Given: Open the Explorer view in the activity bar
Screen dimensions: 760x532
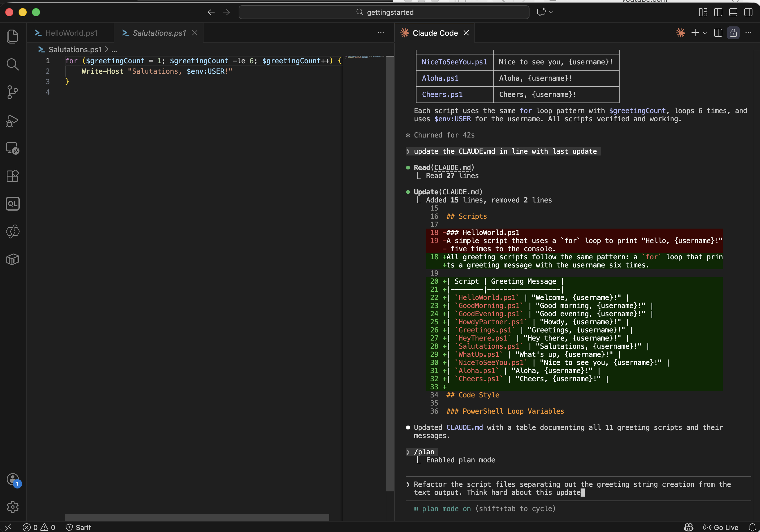Looking at the screenshot, I should click(x=12, y=36).
